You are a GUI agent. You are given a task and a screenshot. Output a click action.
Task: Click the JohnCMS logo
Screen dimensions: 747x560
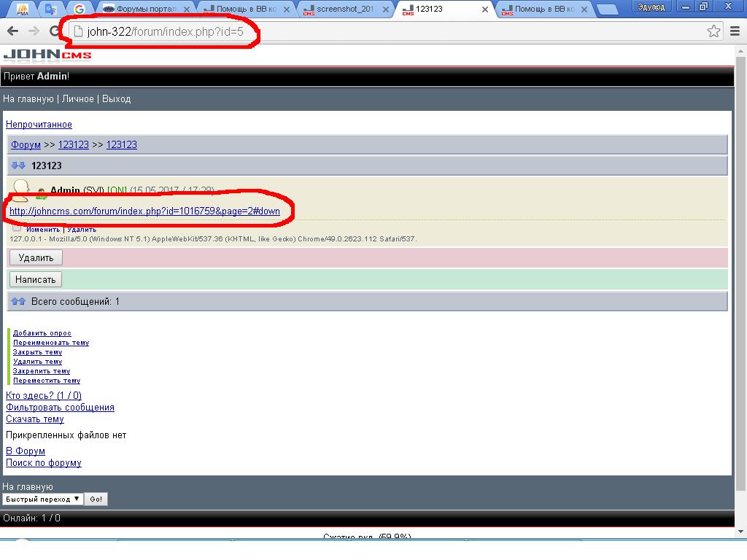coord(47,55)
